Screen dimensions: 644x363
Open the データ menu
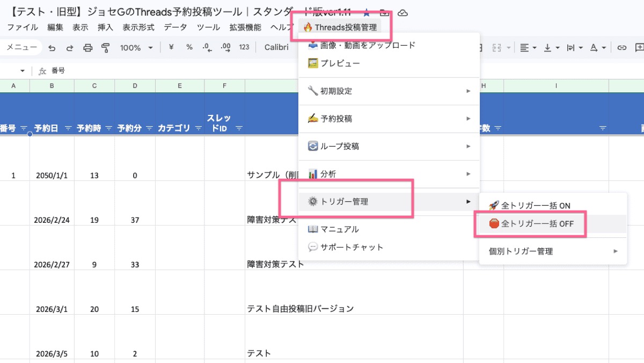click(x=176, y=27)
